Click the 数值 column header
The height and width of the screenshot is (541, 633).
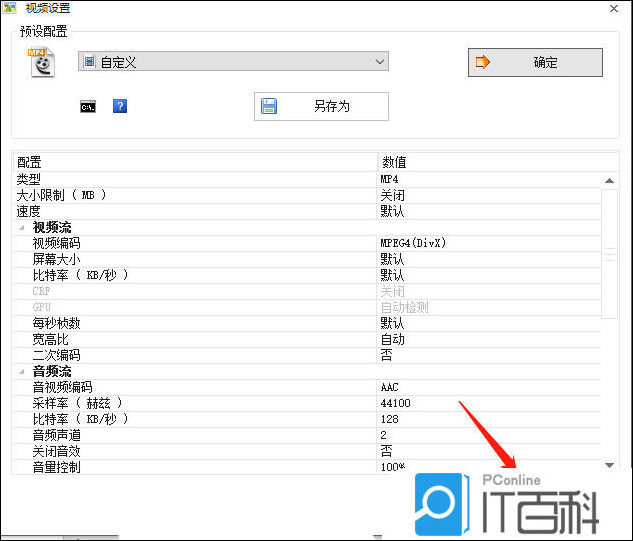[x=498, y=162]
